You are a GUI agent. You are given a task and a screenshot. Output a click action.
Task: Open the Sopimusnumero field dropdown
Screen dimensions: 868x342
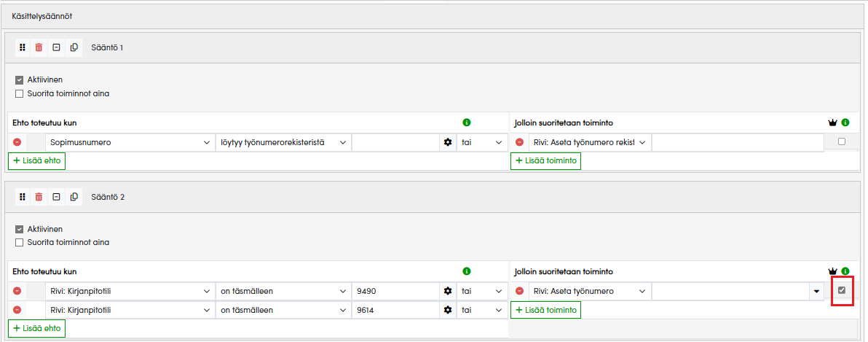coord(128,142)
